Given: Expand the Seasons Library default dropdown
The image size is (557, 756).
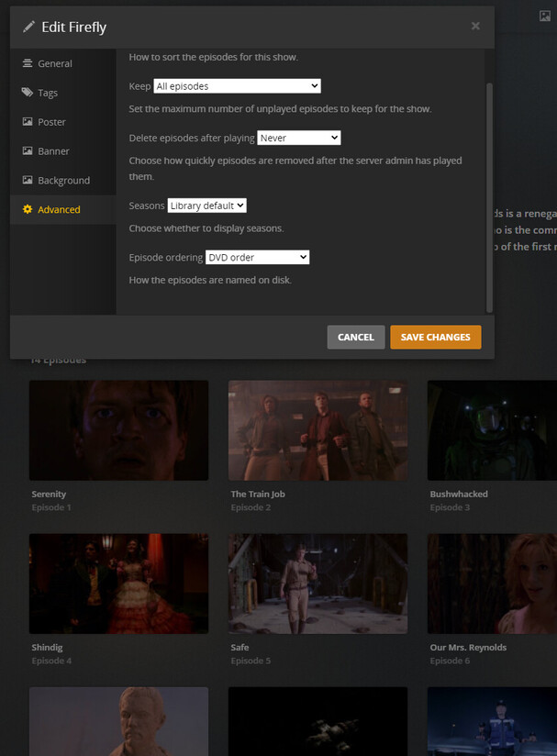Looking at the screenshot, I should [206, 206].
